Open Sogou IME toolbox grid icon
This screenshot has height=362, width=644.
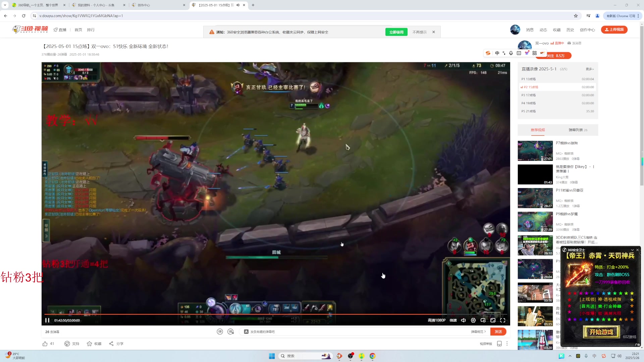click(535, 53)
